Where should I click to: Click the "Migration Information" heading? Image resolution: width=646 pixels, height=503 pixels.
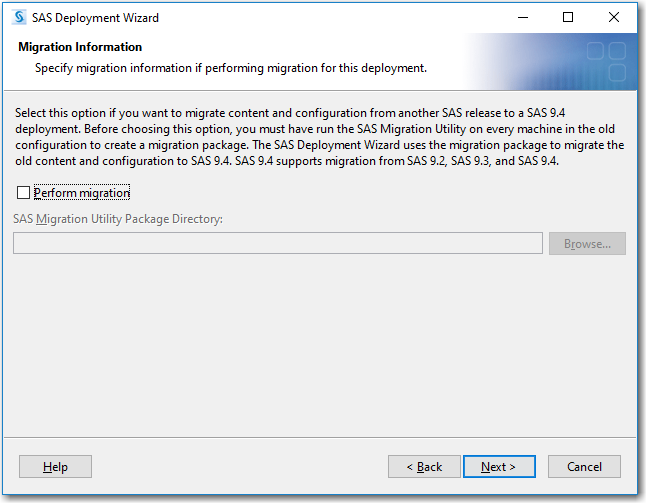pos(80,47)
